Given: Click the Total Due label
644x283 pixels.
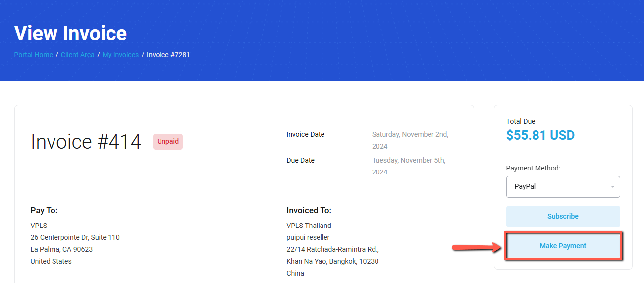Looking at the screenshot, I should tap(520, 121).
